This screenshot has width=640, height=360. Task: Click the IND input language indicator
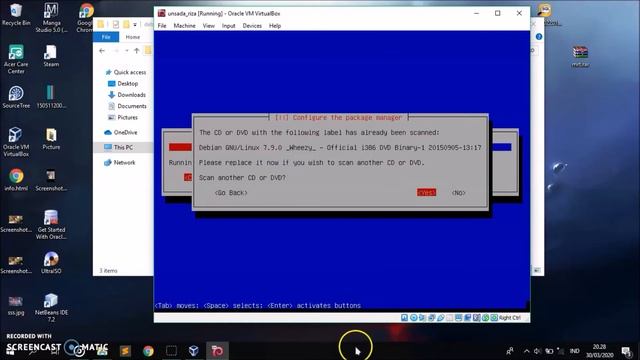point(574,351)
